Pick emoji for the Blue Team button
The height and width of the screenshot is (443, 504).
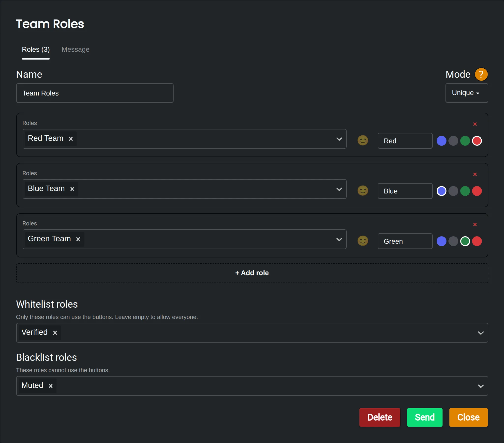[x=363, y=190]
